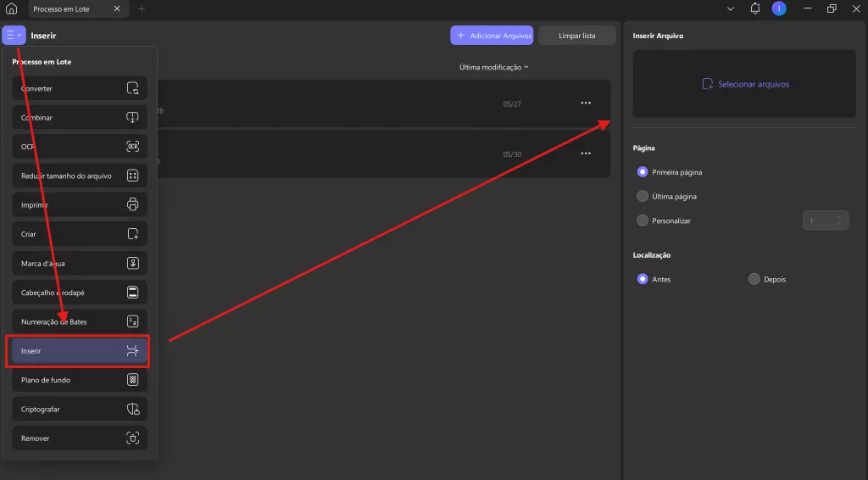The height and width of the screenshot is (480, 868).
Task: Select the Última página radio button
Action: click(643, 196)
